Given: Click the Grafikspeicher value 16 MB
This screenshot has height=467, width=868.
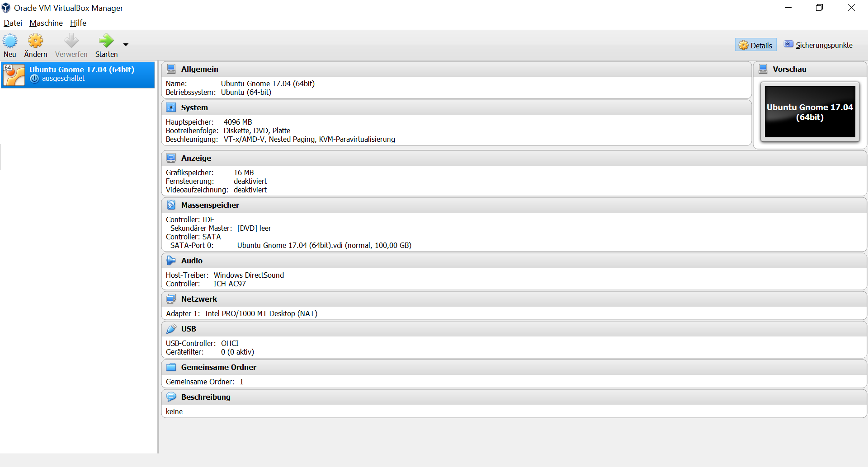Looking at the screenshot, I should coord(244,173).
